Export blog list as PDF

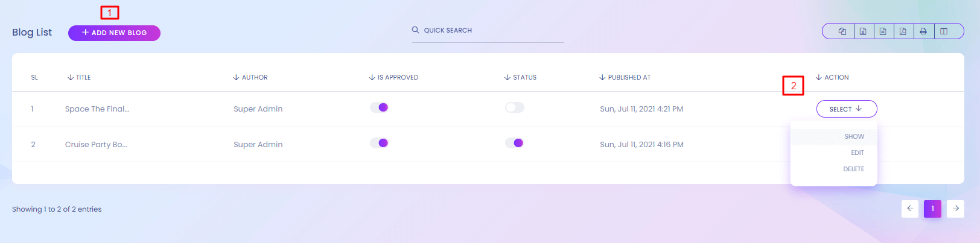pyautogui.click(x=903, y=31)
